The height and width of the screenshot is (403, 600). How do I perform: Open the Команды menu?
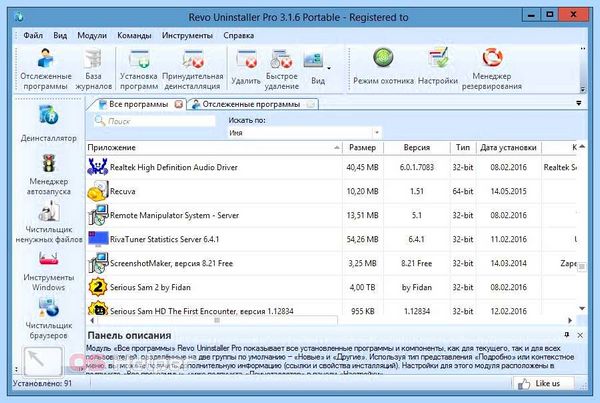[134, 36]
